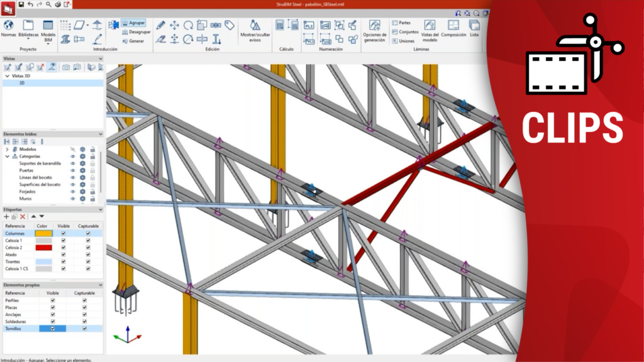Toggle Capturable checkbox for Tirantes
The image size is (644, 362).
click(x=87, y=261)
